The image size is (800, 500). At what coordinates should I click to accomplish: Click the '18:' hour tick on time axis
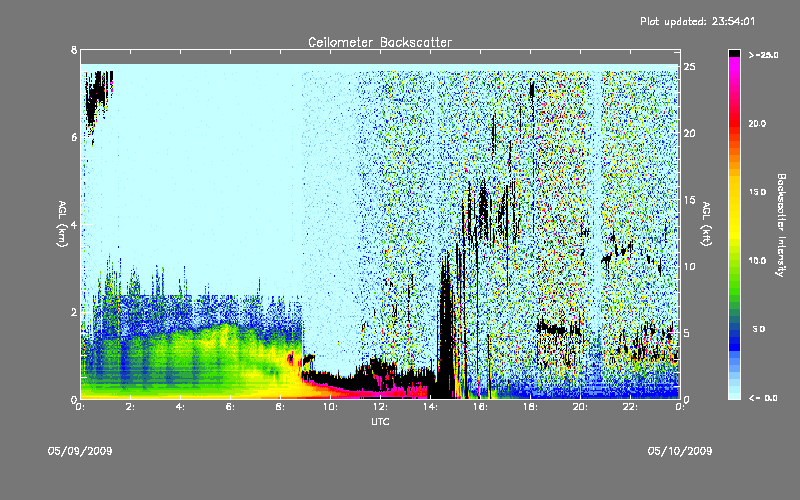pos(530,407)
